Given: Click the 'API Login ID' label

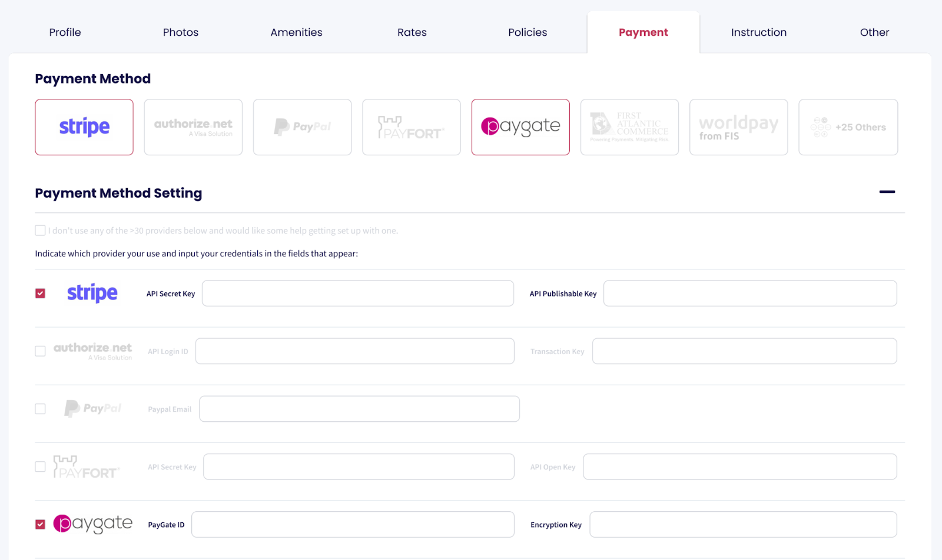Looking at the screenshot, I should pyautogui.click(x=168, y=352).
